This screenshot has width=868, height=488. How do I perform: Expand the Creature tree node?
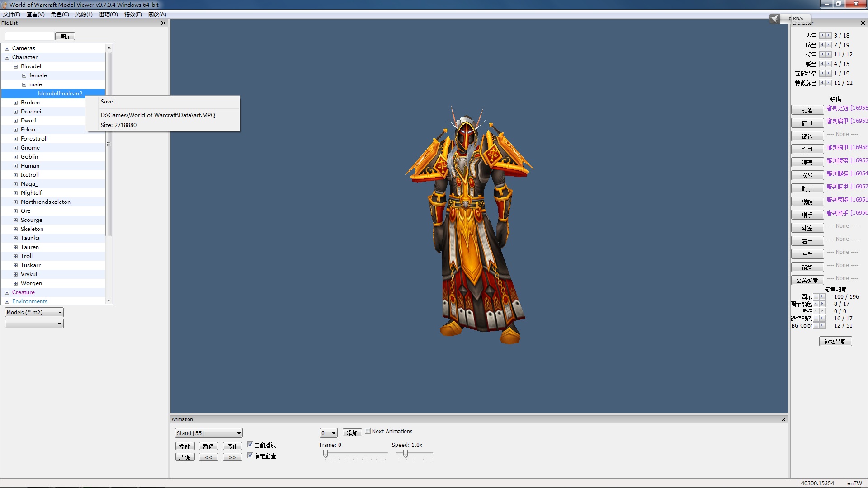coord(7,292)
